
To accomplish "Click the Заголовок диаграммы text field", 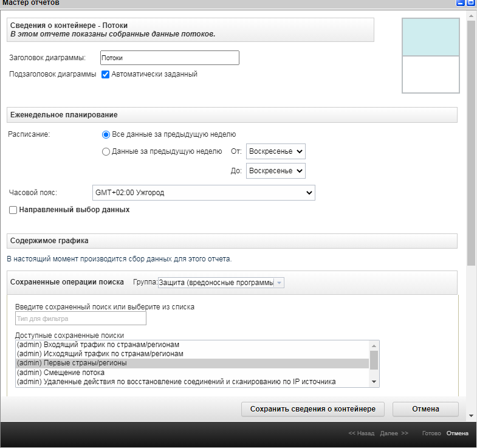I will coord(170,58).
